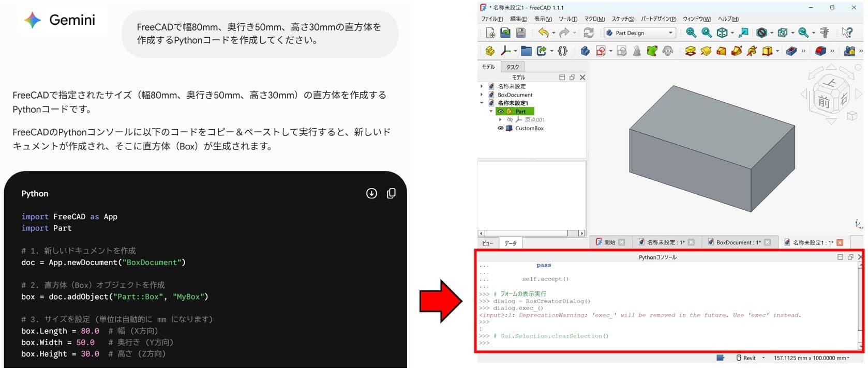Click the datum coordinate axes icon

click(x=505, y=51)
